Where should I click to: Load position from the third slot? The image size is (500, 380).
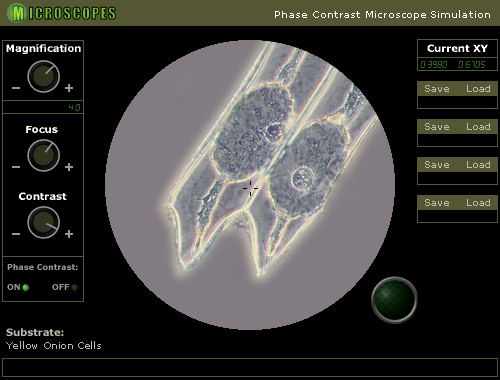coord(478,165)
